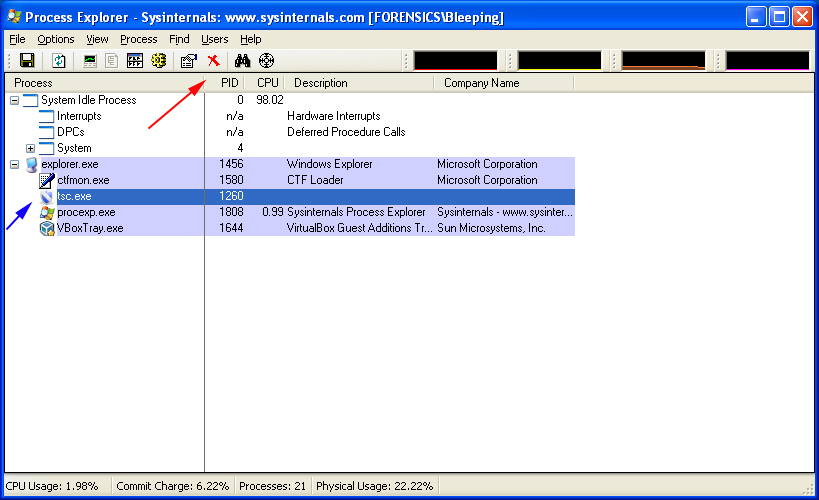This screenshot has height=500, width=819.
Task: Open the File menu
Action: coord(17,39)
